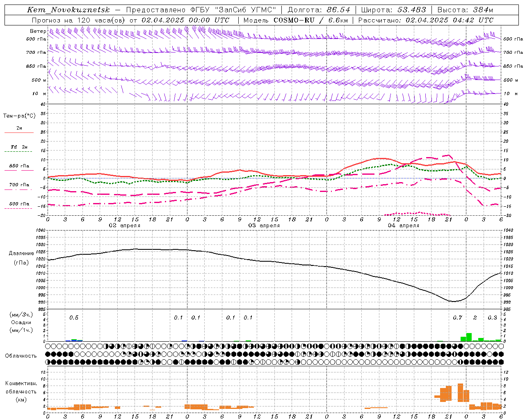
Task: Click the 'Конвективн.' convective label
Action: coord(21,383)
